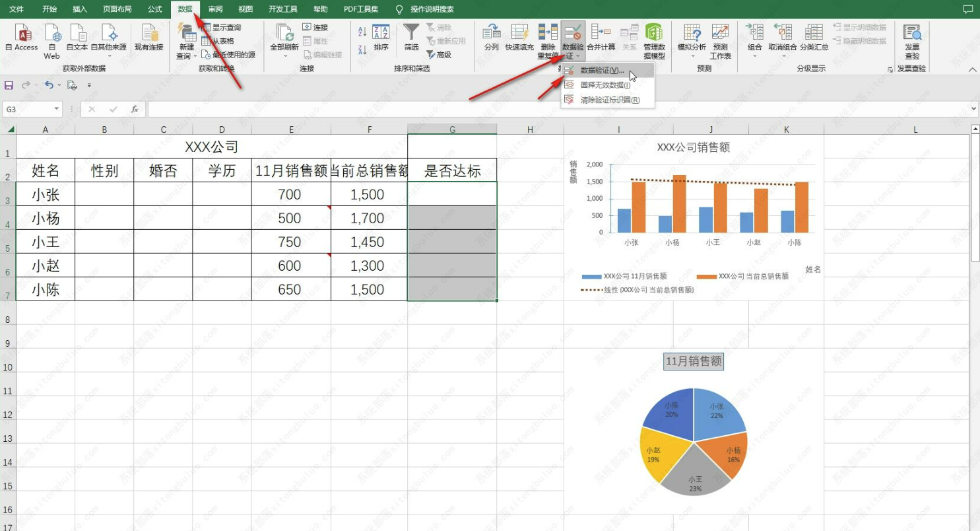Expand the 模拟分析 what-if dropdown
The width and height of the screenshot is (980, 531).
pos(692,56)
